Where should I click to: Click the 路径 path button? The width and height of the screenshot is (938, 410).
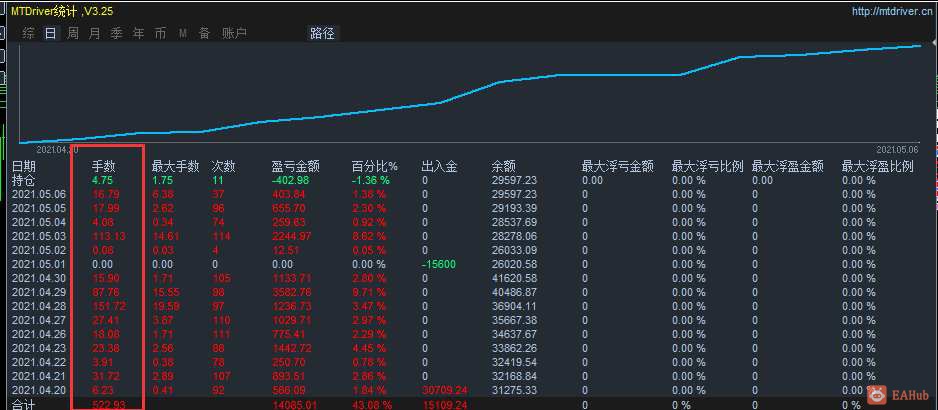click(322, 34)
